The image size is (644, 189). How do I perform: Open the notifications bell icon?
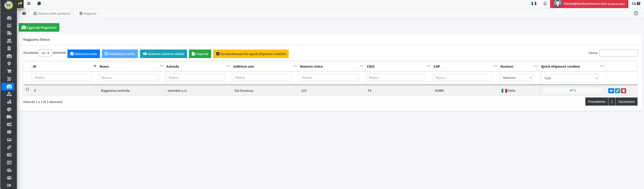click(545, 4)
